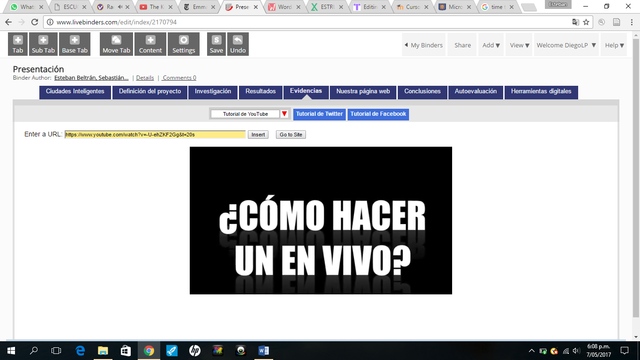This screenshot has height=360, width=640.
Task: Click the Go to Site button
Action: pos(291,135)
